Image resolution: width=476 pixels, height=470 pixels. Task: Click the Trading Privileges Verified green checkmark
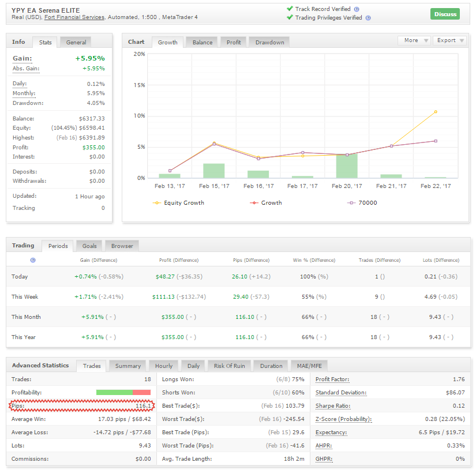click(x=290, y=17)
